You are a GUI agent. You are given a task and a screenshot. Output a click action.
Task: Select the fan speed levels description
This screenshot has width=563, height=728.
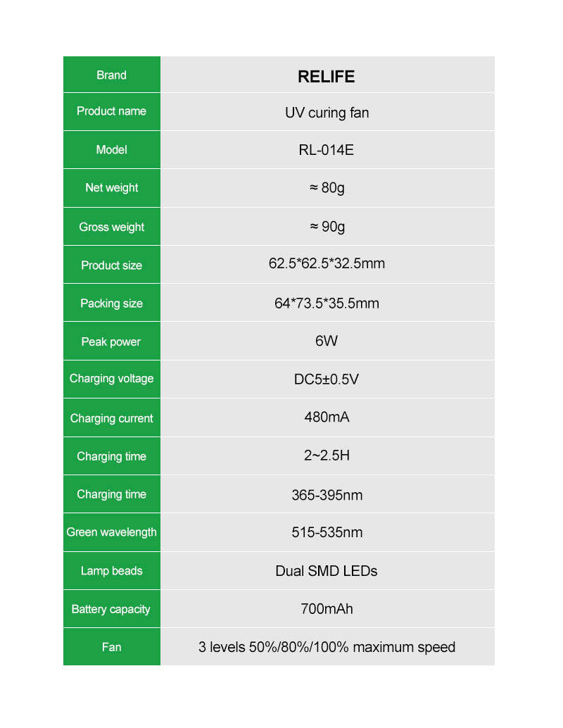[327, 647]
